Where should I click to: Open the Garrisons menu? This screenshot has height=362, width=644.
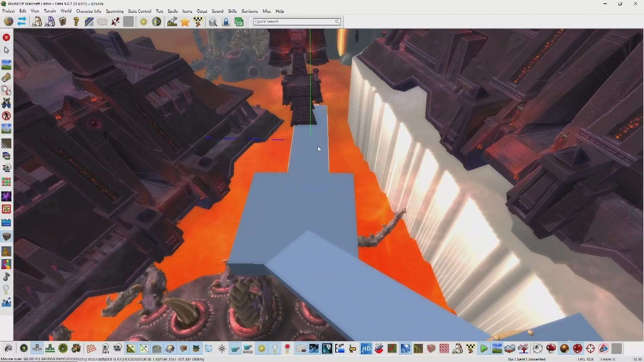pyautogui.click(x=250, y=11)
